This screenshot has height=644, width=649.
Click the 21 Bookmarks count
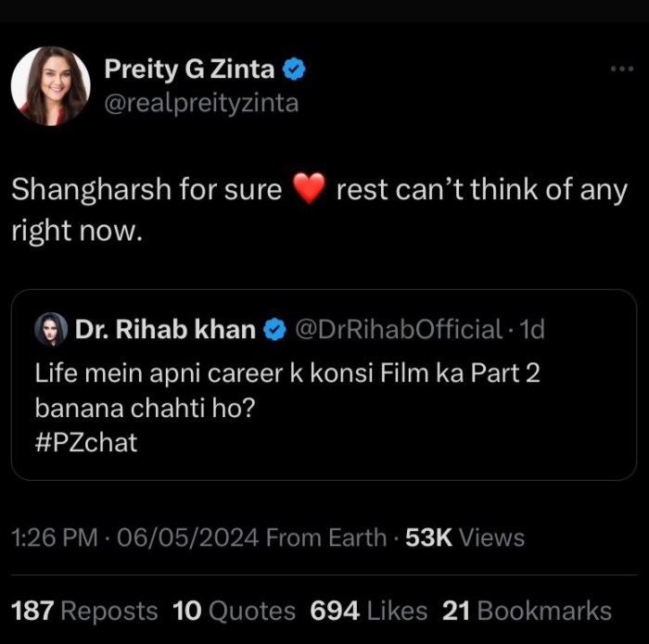(x=527, y=611)
